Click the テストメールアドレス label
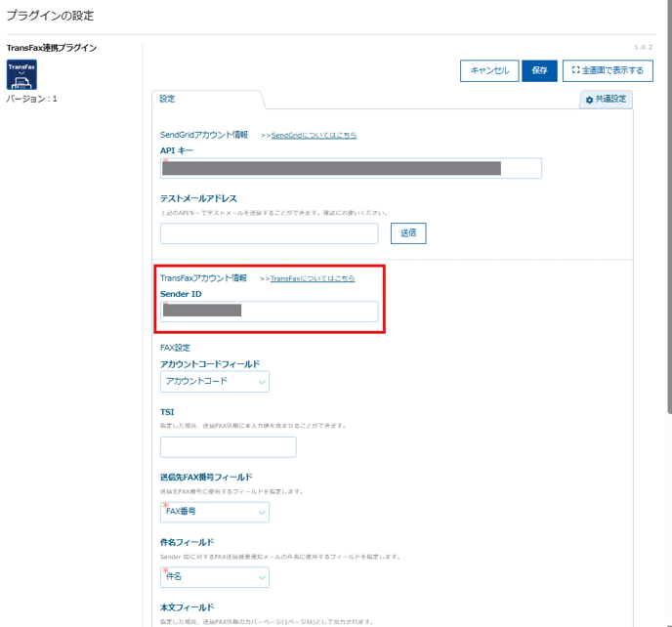This screenshot has width=672, height=627. click(198, 198)
